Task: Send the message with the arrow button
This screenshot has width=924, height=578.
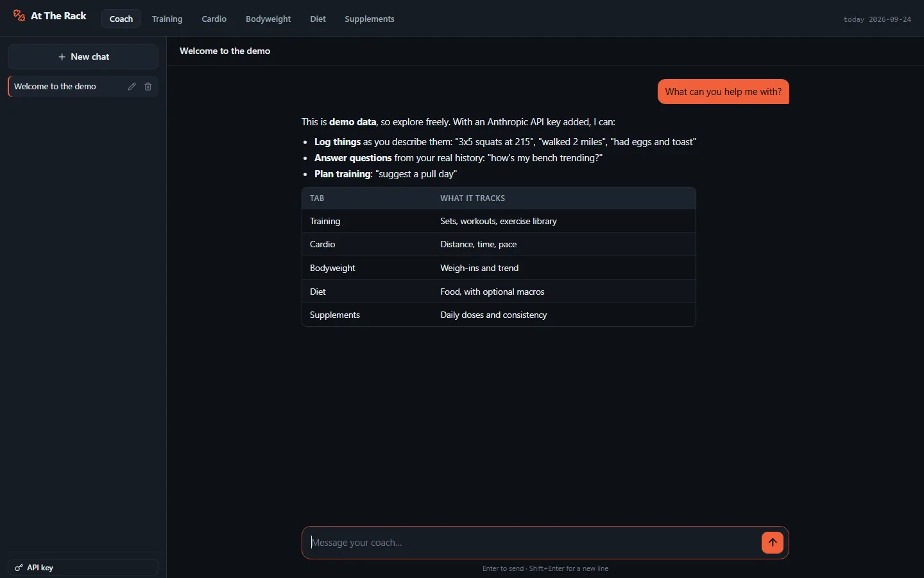Action: pos(773,543)
